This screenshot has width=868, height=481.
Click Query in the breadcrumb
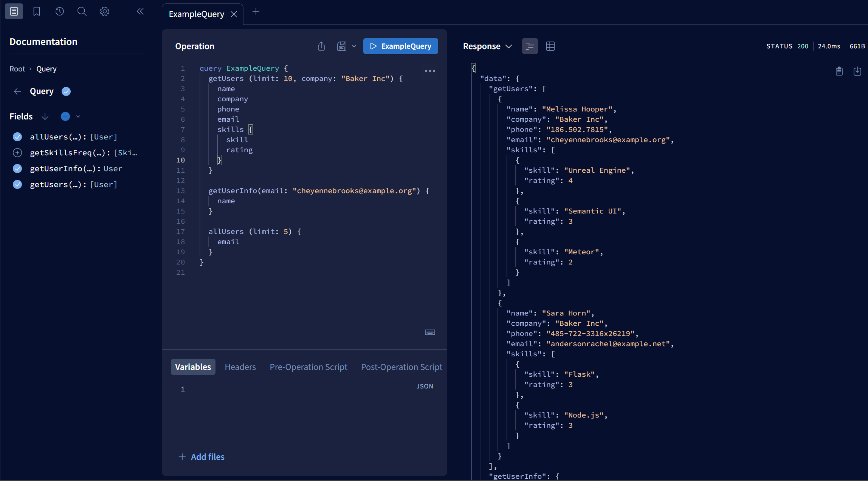[x=46, y=69]
